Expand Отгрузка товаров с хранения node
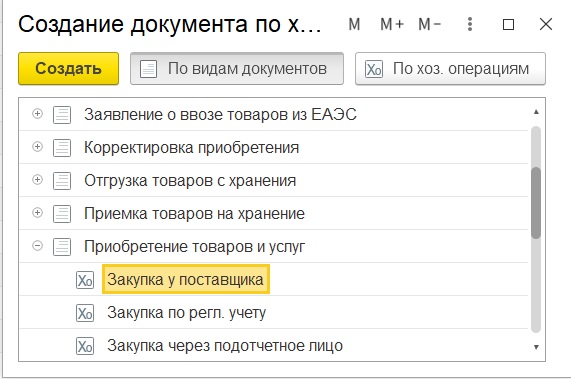Screen dimensions: 571x379 click(37, 179)
